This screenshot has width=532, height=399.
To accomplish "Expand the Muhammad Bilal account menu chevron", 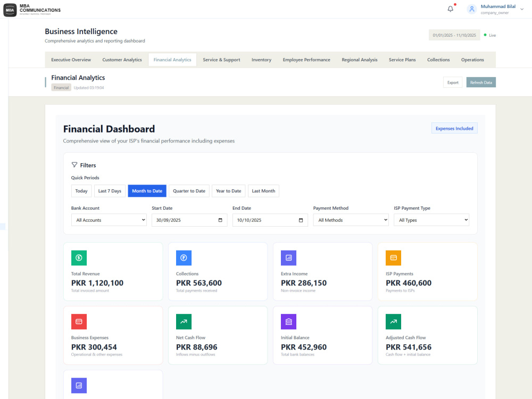I will click(522, 9).
